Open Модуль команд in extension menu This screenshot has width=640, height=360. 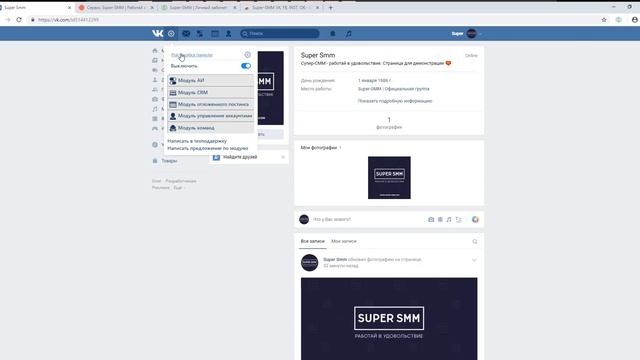pos(211,128)
